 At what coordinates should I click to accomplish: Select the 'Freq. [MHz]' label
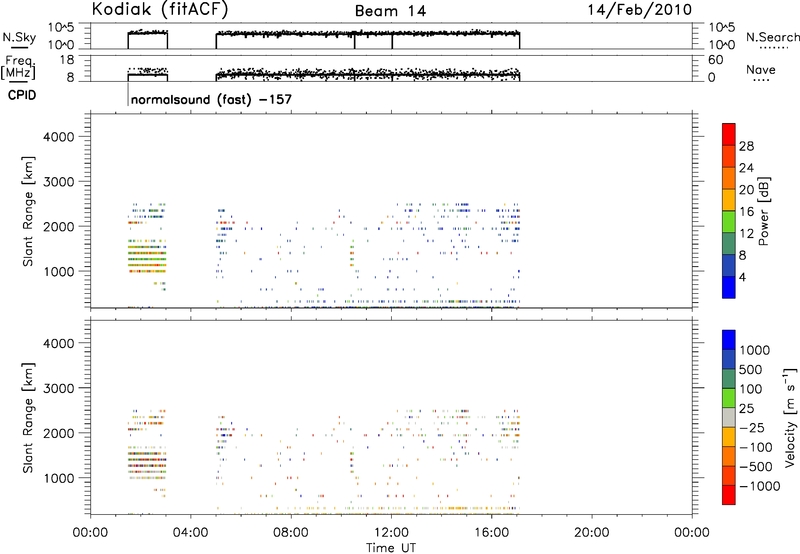tap(19, 67)
